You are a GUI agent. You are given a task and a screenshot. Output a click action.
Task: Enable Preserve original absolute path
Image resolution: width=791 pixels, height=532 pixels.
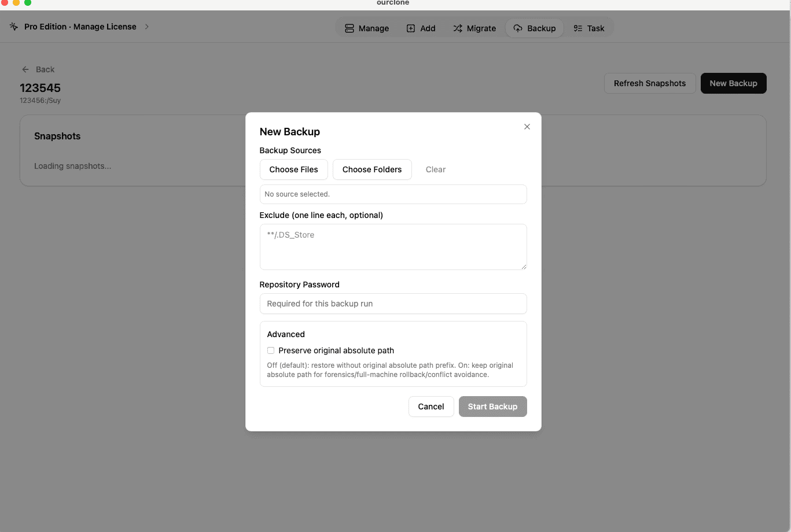pyautogui.click(x=270, y=350)
